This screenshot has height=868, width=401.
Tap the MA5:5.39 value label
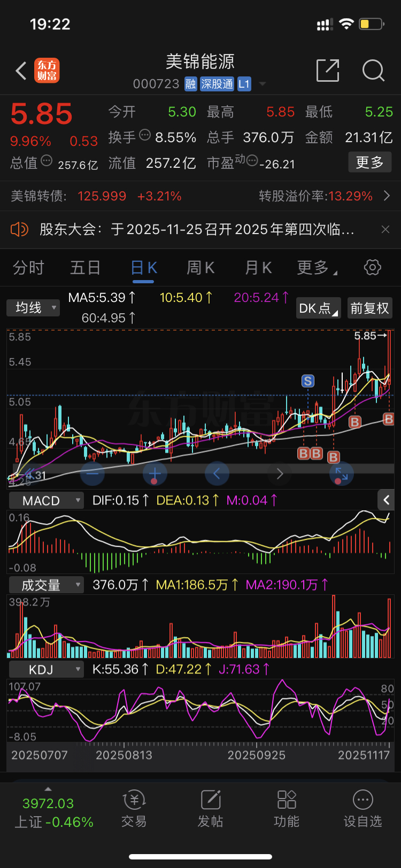point(102,297)
